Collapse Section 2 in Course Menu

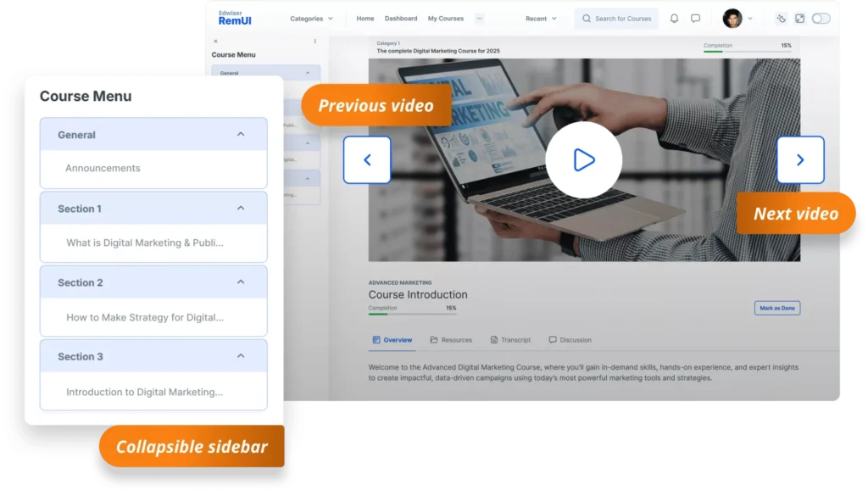(241, 282)
